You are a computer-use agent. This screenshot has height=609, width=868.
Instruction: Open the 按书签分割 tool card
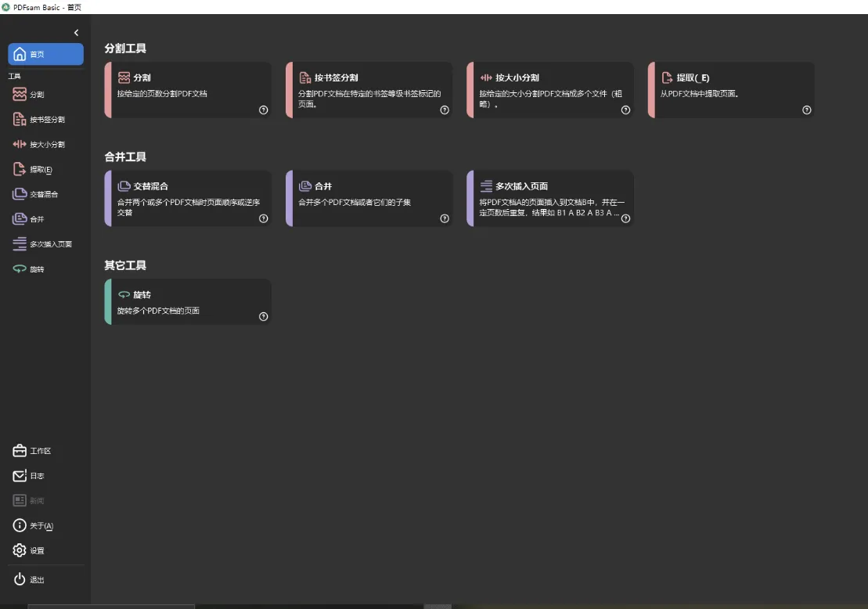[368, 89]
